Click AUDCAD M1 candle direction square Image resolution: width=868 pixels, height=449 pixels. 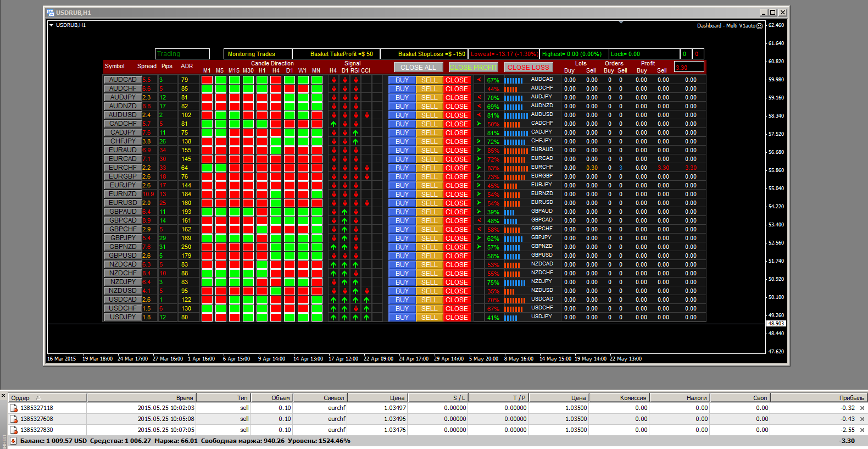(207, 80)
